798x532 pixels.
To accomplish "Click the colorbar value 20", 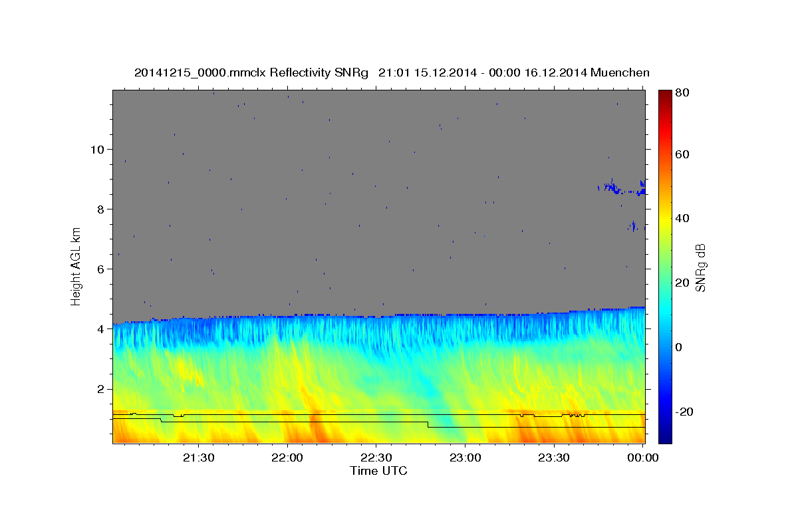I will point(684,283).
